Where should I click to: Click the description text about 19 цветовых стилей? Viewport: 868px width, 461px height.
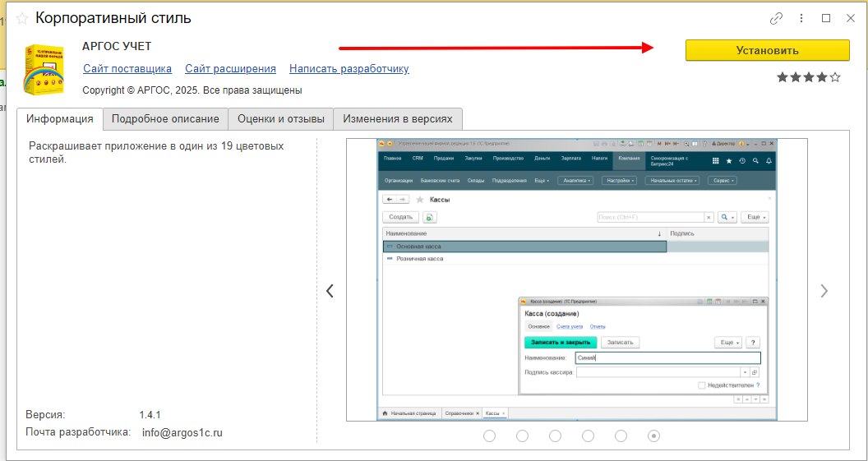[x=156, y=153]
